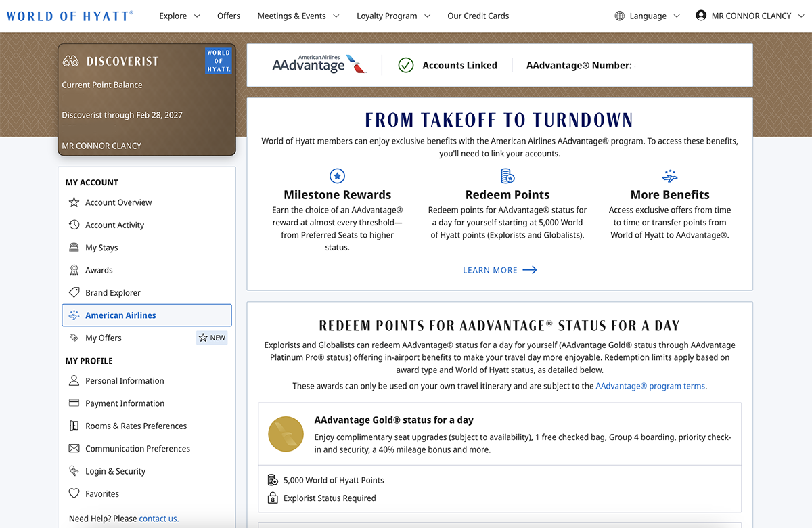This screenshot has height=528, width=812.
Task: Click the Milestone Rewards heading
Action: click(x=337, y=195)
